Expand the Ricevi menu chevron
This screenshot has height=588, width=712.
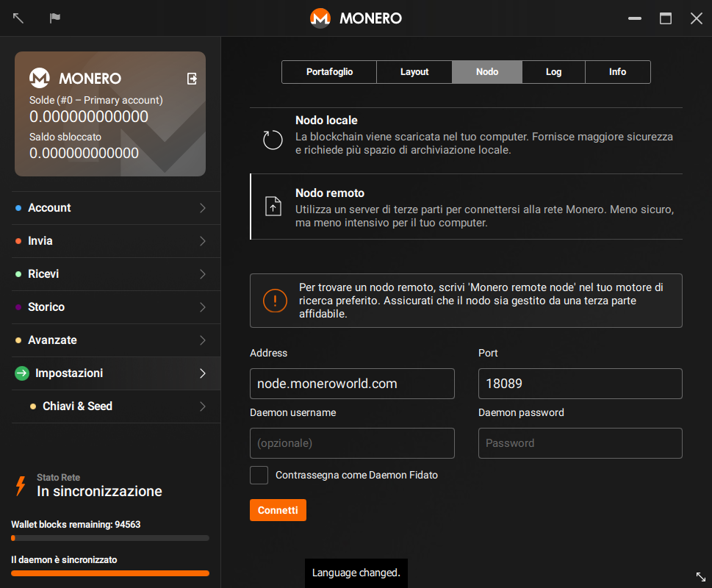pos(203,274)
